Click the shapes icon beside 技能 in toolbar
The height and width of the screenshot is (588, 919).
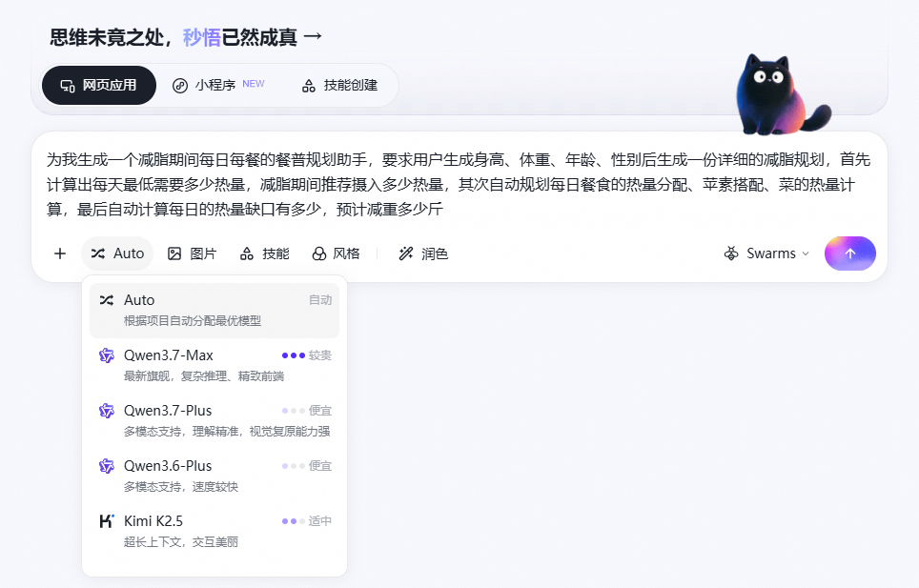247,253
